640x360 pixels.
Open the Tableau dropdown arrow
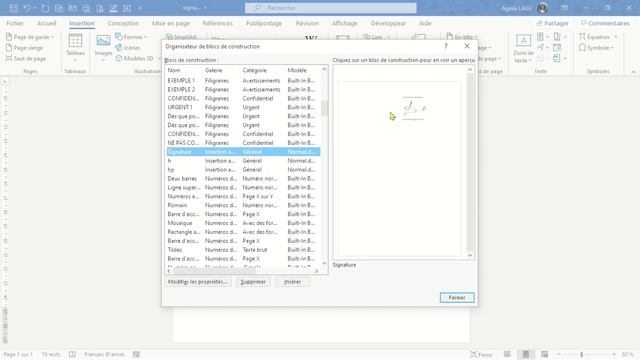pos(75,60)
